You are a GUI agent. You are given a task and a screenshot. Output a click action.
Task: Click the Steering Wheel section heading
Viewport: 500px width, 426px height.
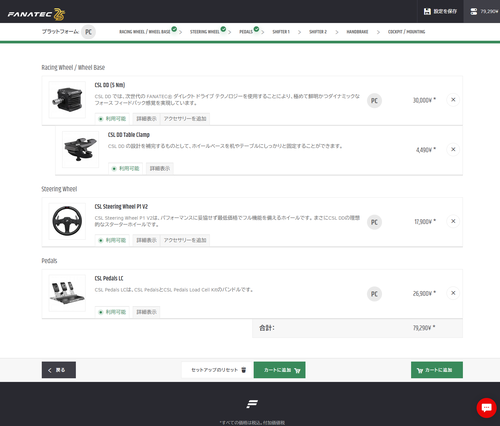point(59,189)
